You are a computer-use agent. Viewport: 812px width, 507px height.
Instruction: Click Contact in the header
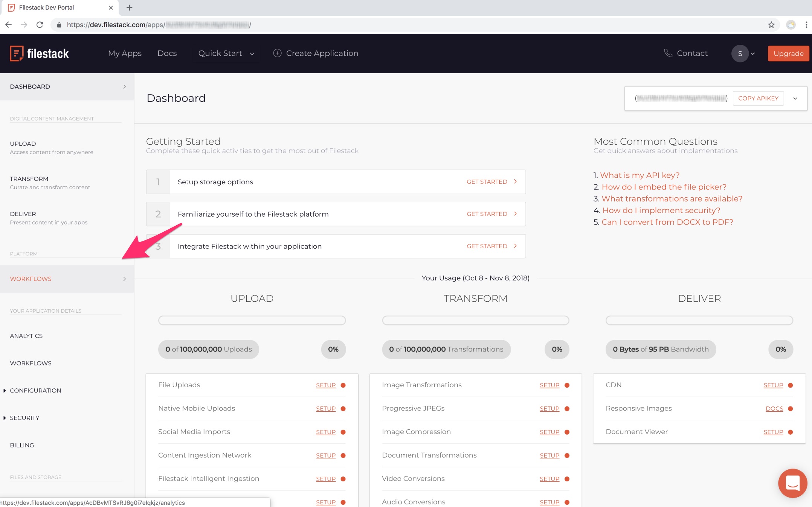point(692,53)
